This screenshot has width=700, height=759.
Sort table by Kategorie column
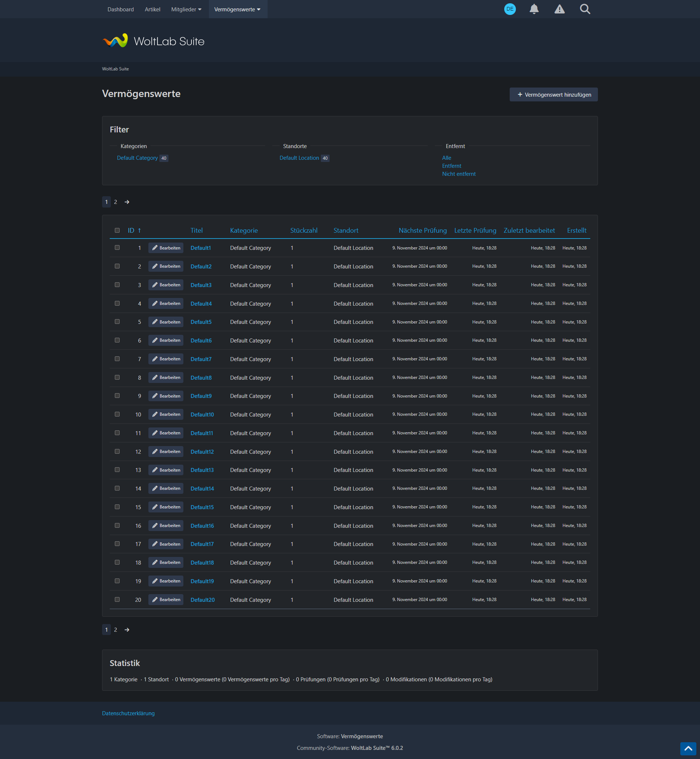point(244,231)
